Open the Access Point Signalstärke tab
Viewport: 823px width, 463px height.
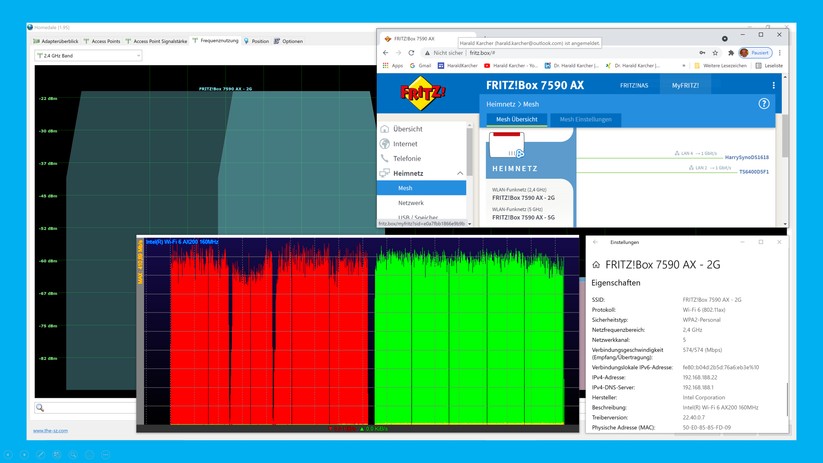pos(156,41)
